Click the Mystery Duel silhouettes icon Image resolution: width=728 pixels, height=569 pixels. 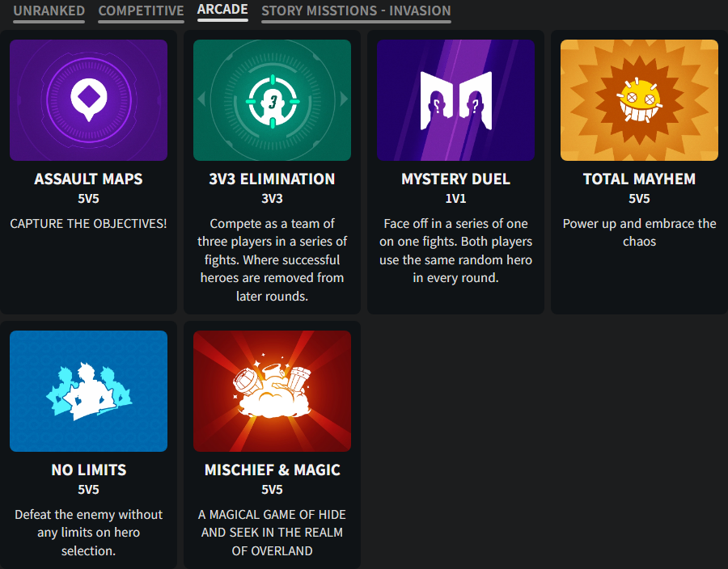456,100
